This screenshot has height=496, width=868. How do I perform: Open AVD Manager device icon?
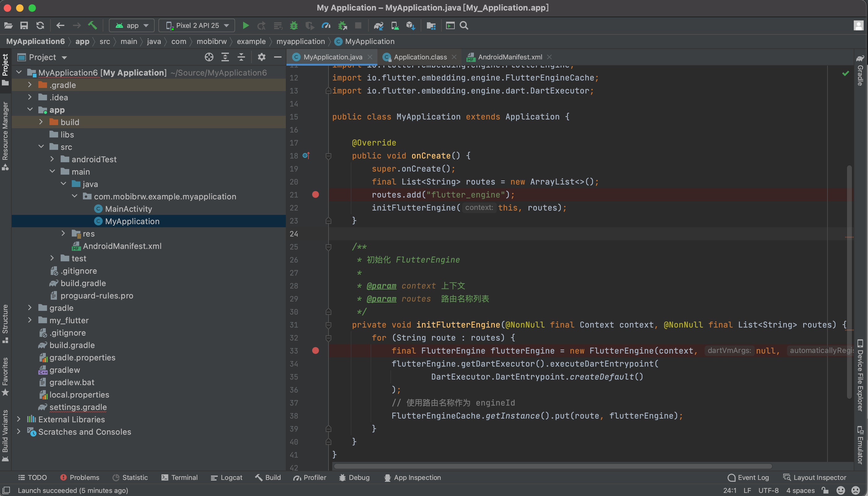click(395, 26)
